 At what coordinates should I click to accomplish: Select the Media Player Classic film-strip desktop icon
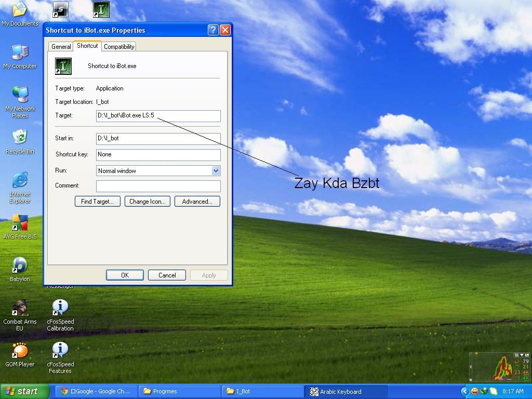pos(60,10)
